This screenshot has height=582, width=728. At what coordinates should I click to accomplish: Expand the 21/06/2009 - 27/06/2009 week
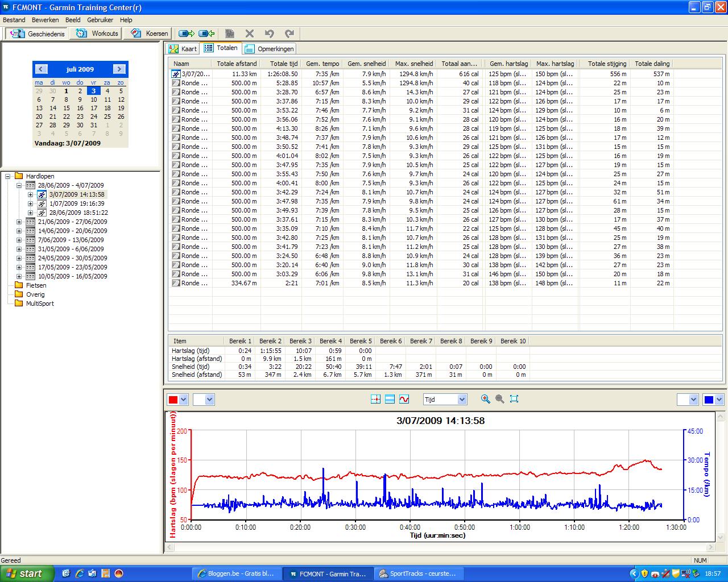pos(19,222)
